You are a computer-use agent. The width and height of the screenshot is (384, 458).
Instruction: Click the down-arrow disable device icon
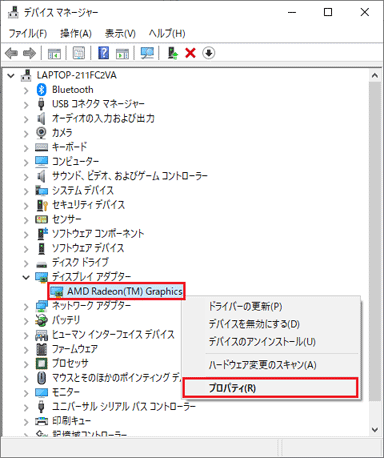[x=208, y=53]
